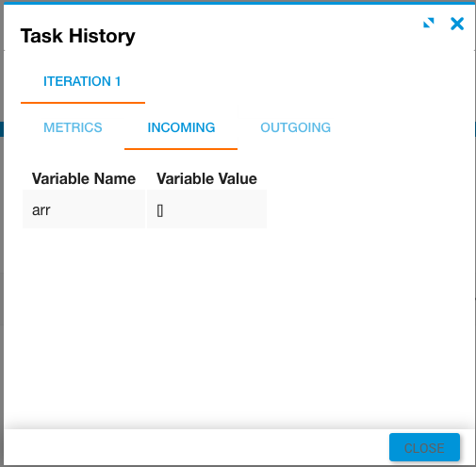Viewport: 476px width, 467px height.
Task: Select the ITERATION 1 tab
Action: 82,81
